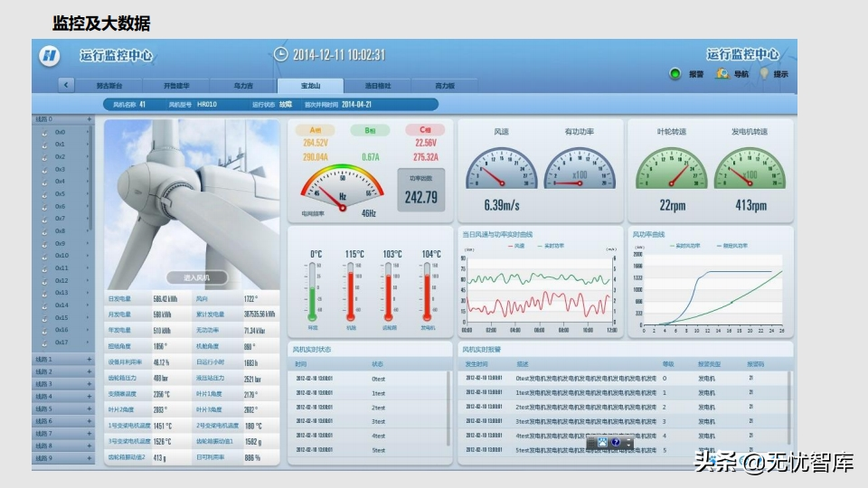Screen dimensions: 868x488
Task: Click the turbine icon beside 0x12
Action: tap(44, 280)
